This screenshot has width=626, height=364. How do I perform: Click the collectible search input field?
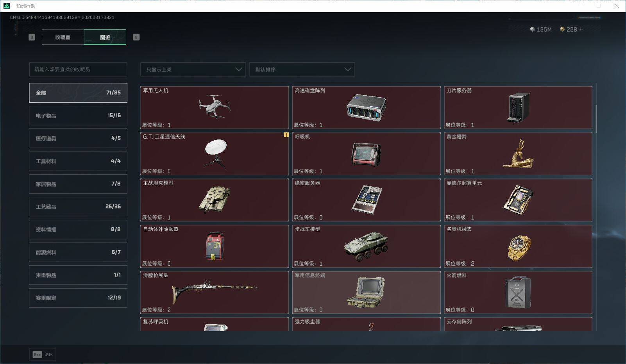coord(77,69)
